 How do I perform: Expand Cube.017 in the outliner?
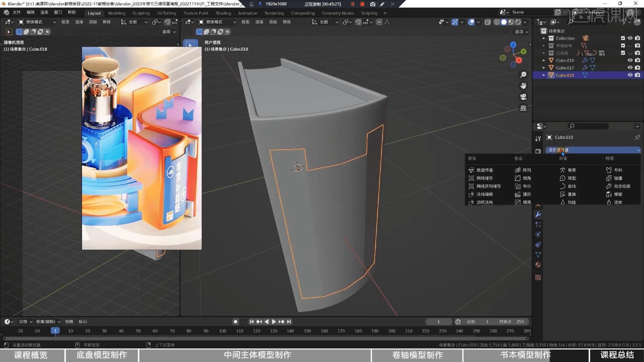coord(544,68)
